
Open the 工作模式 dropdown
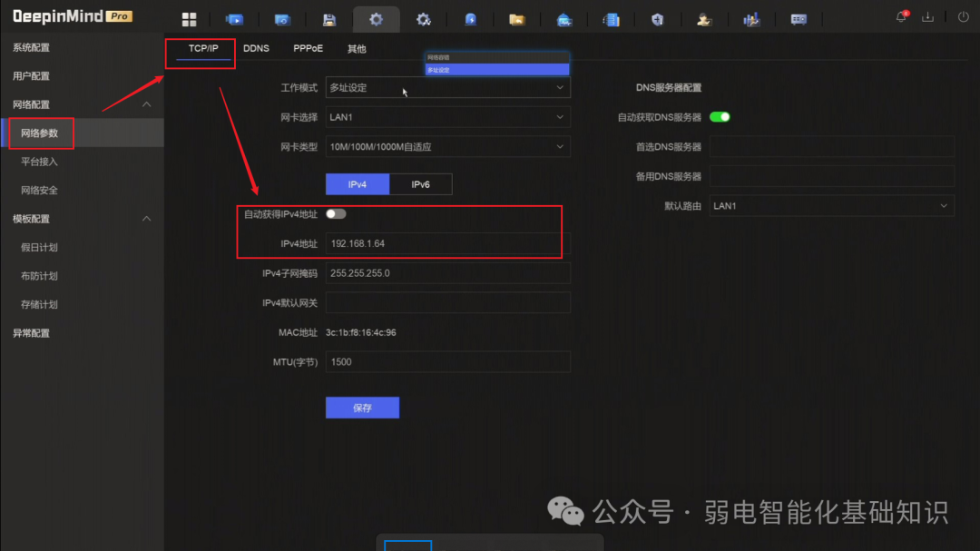(x=447, y=87)
